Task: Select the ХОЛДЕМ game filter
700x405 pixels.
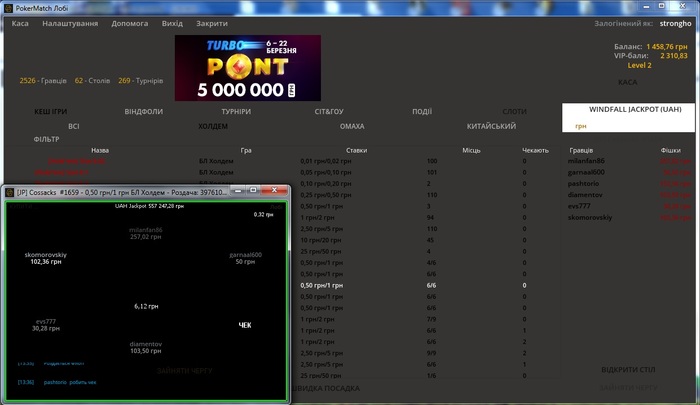Action: pos(213,126)
